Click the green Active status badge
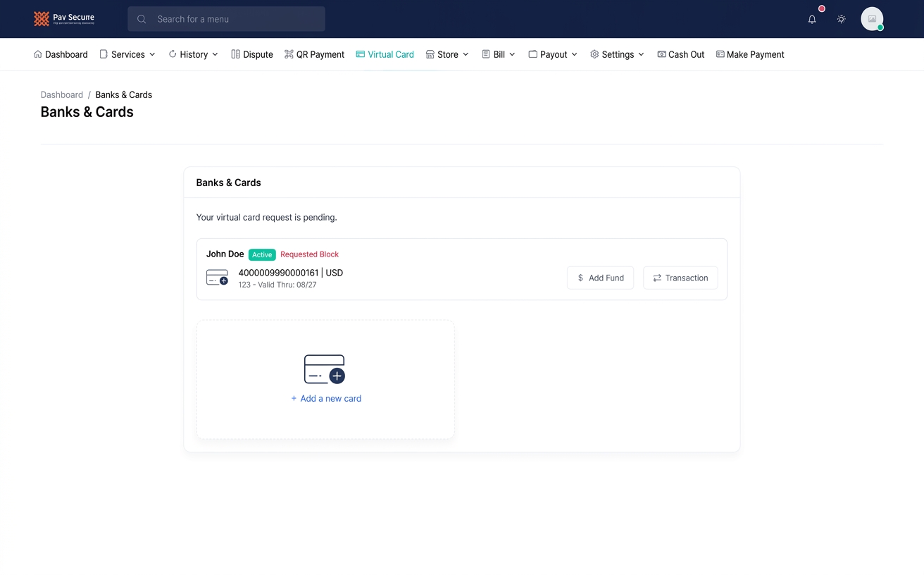The image size is (924, 575). 262,254
